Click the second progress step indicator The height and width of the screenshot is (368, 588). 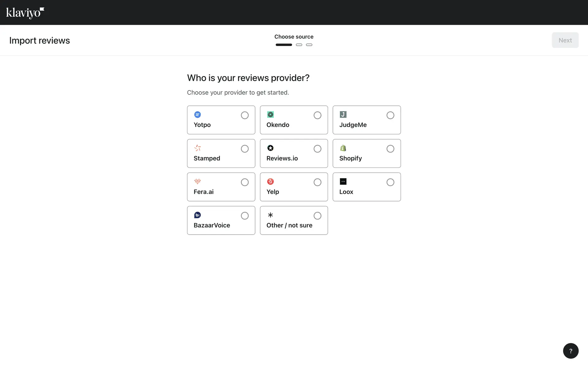[299, 45]
